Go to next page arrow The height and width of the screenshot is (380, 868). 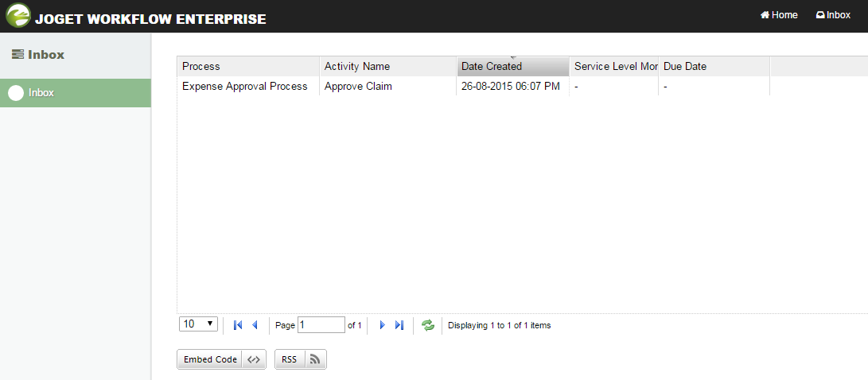(x=383, y=325)
